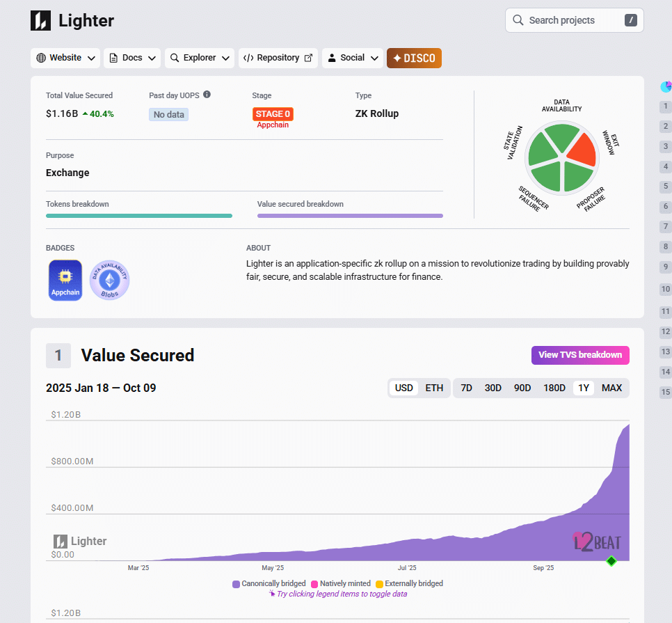Expand the Website dropdown
Image resolution: width=672 pixels, height=623 pixels.
[x=65, y=58]
